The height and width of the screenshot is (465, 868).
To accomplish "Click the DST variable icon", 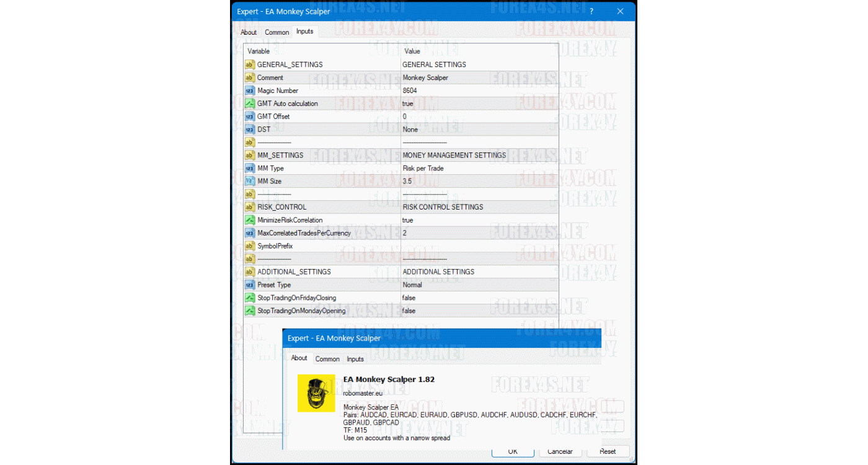I will (x=249, y=130).
